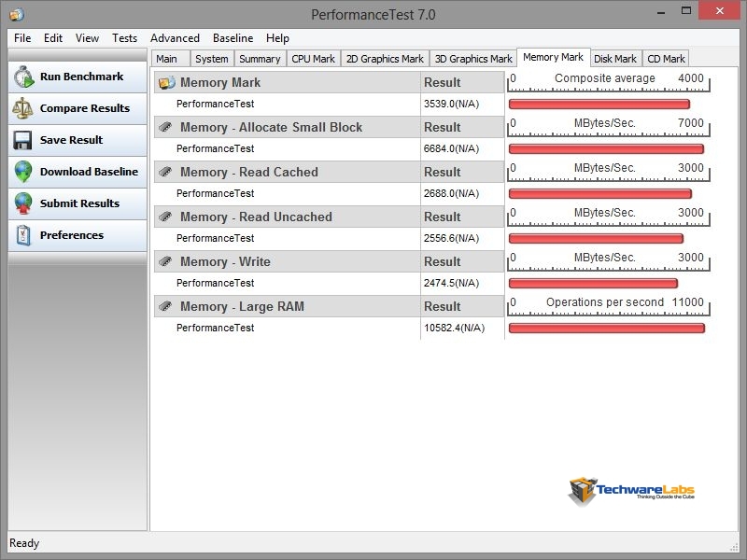The height and width of the screenshot is (560, 747).
Task: Click the Allocate Small Block memory chip icon
Action: coord(165,127)
